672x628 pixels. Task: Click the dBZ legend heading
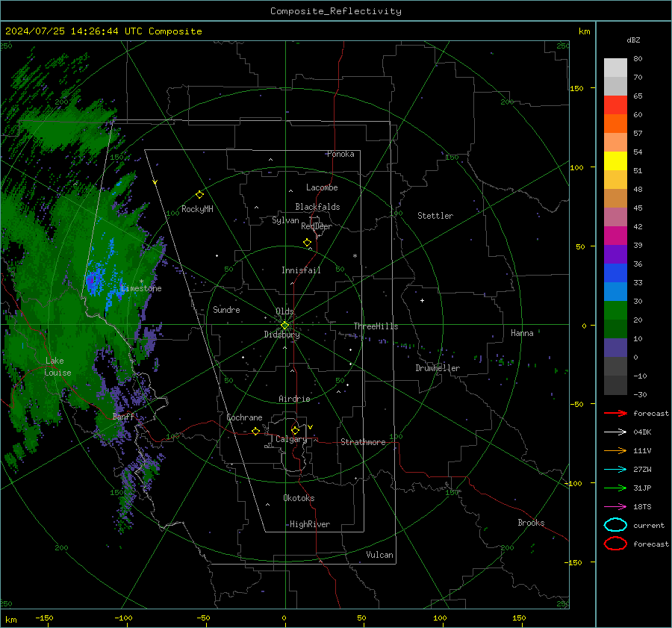[x=633, y=40]
